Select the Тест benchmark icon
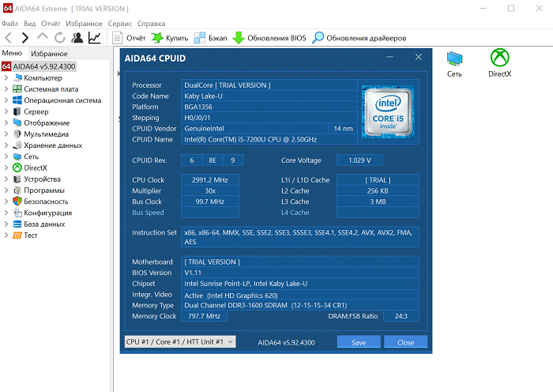 pos(17,235)
